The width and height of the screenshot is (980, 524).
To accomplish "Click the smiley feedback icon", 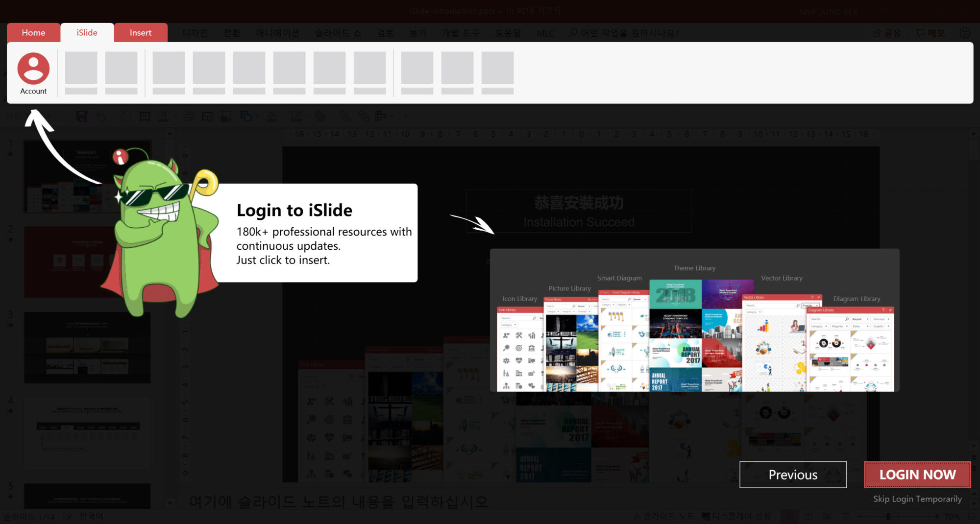I will [965, 33].
